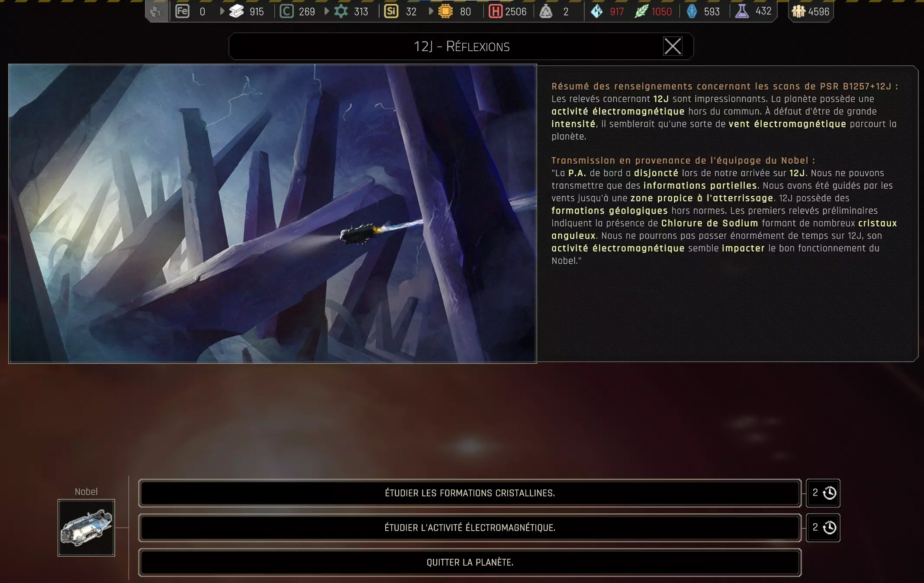The image size is (924, 583).
Task: Click the polymer gear resource icon
Action: 341,11
